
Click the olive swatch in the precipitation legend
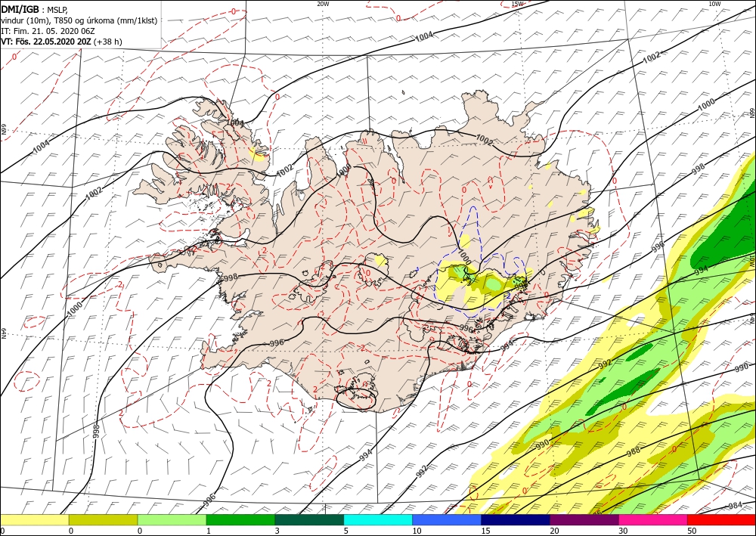coord(103,520)
